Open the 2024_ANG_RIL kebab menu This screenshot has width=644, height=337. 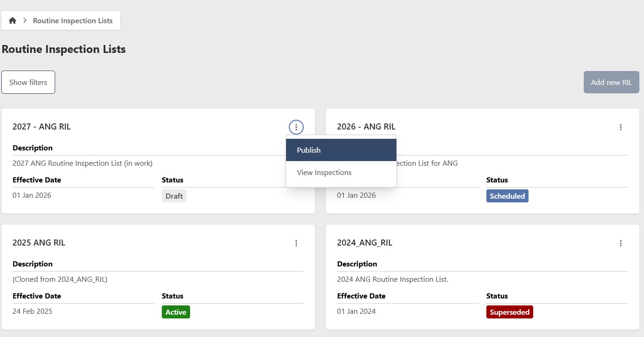tap(621, 243)
